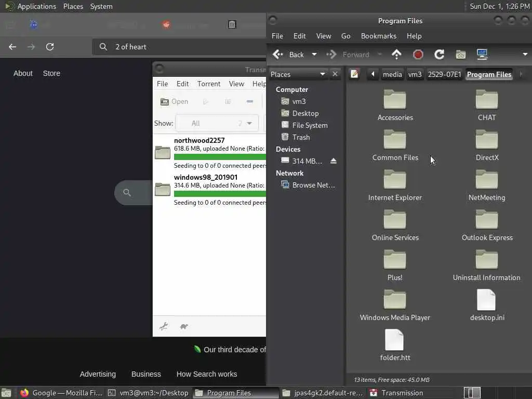Open the Places sidebar dropdown

point(298,74)
